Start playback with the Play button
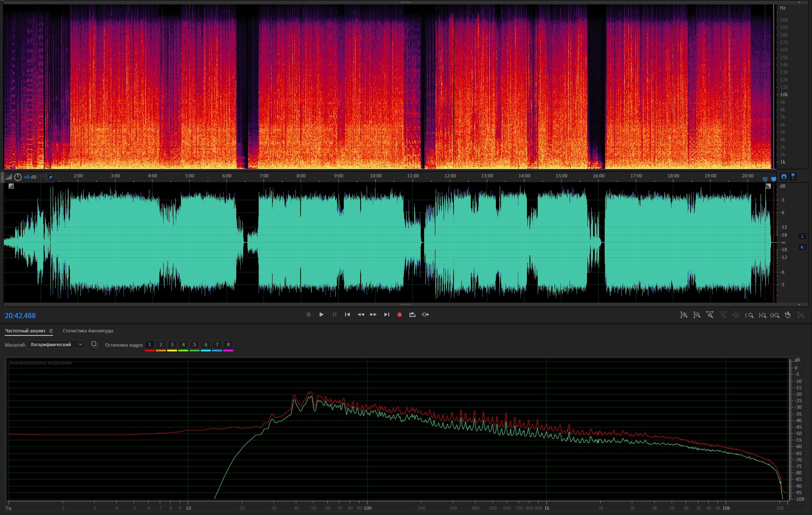The image size is (812, 515). [x=321, y=315]
